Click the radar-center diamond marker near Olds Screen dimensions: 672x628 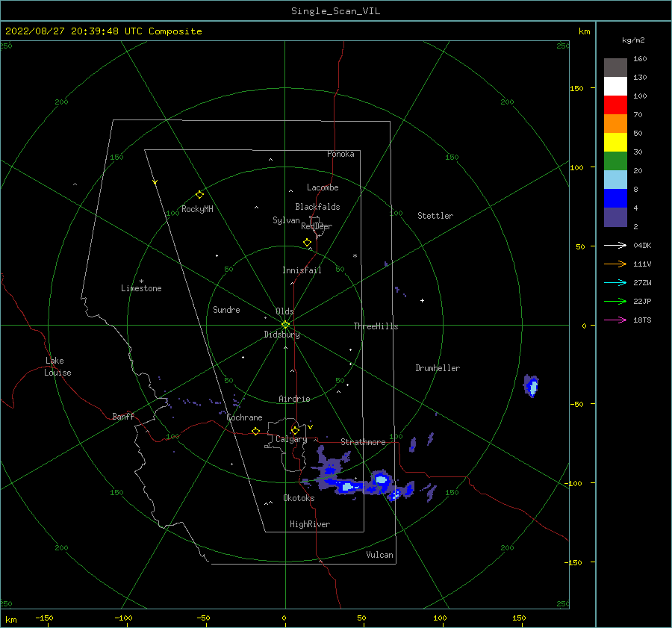(285, 325)
